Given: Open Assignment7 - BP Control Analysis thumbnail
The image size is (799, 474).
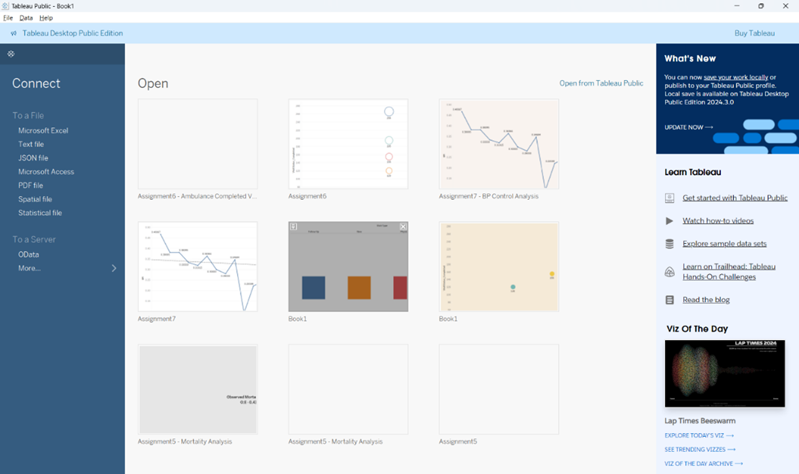Looking at the screenshot, I should pos(499,144).
